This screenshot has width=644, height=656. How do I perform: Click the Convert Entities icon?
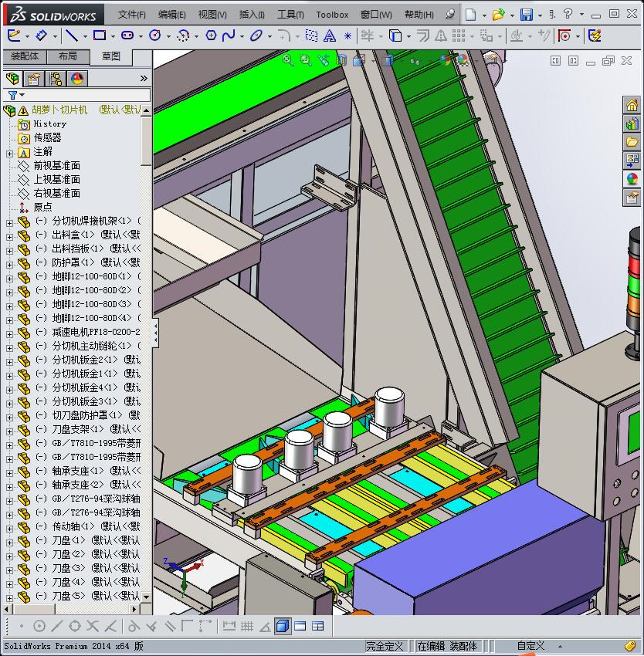click(395, 36)
